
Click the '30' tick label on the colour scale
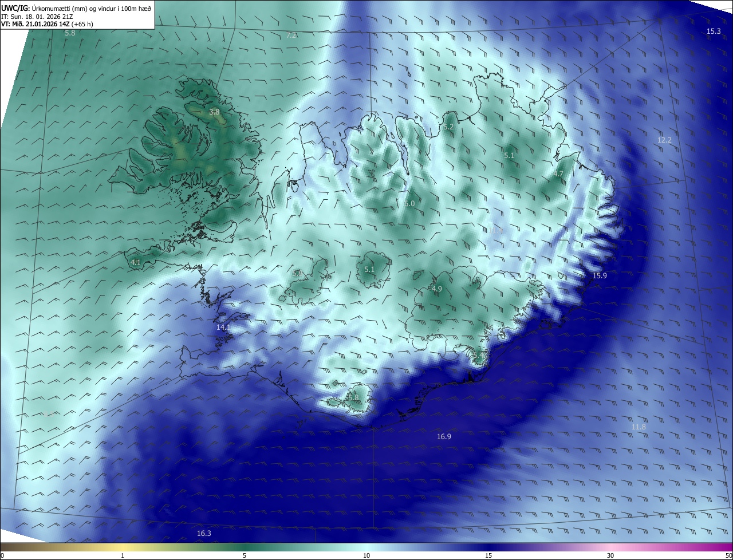pos(610,555)
